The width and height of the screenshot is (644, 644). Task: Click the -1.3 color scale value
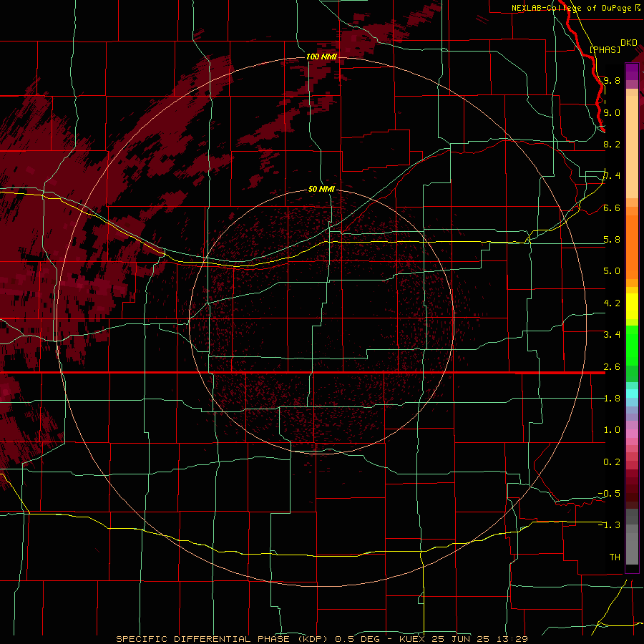tap(609, 525)
